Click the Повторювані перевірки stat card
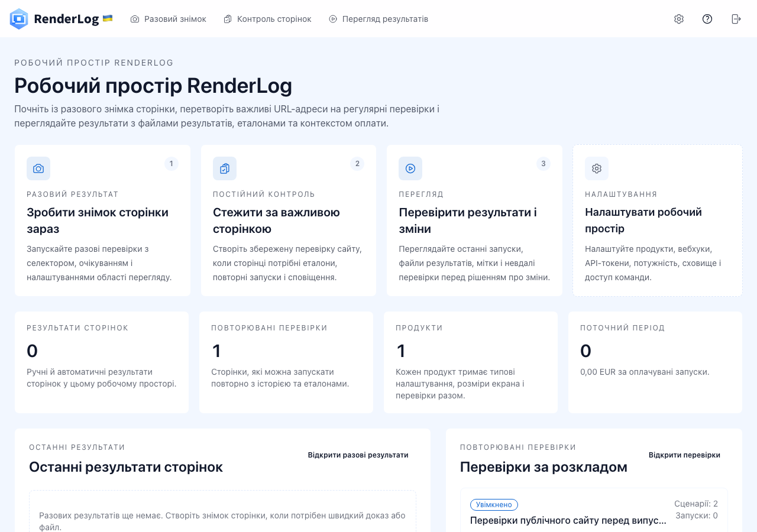Screen dimensions: 757x532 pyautogui.click(x=286, y=362)
